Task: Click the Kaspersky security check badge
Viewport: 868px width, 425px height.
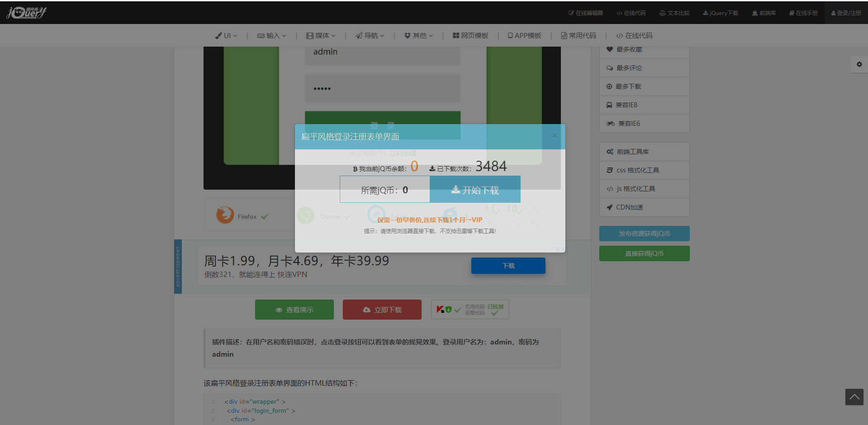Action: (470, 310)
